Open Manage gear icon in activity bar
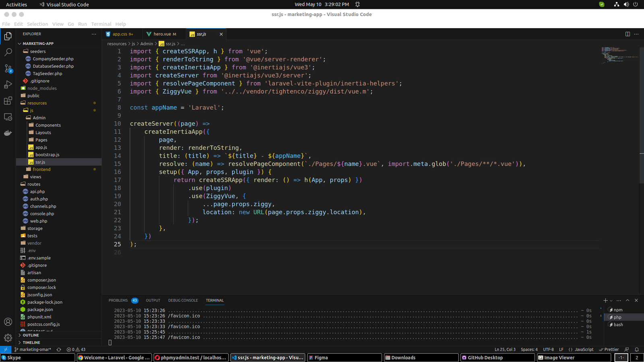This screenshot has height=362, width=644. [x=8, y=338]
